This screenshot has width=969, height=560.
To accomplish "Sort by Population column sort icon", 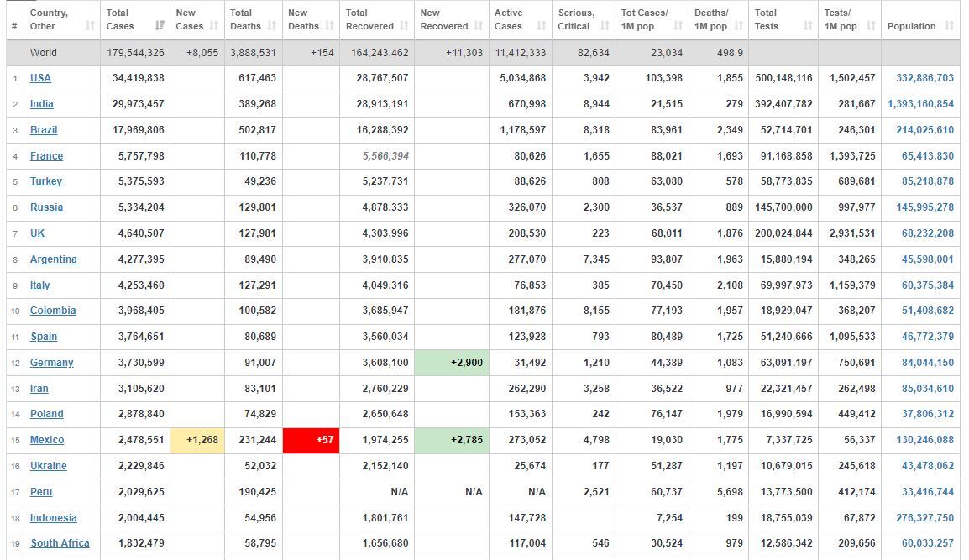I will [950, 26].
